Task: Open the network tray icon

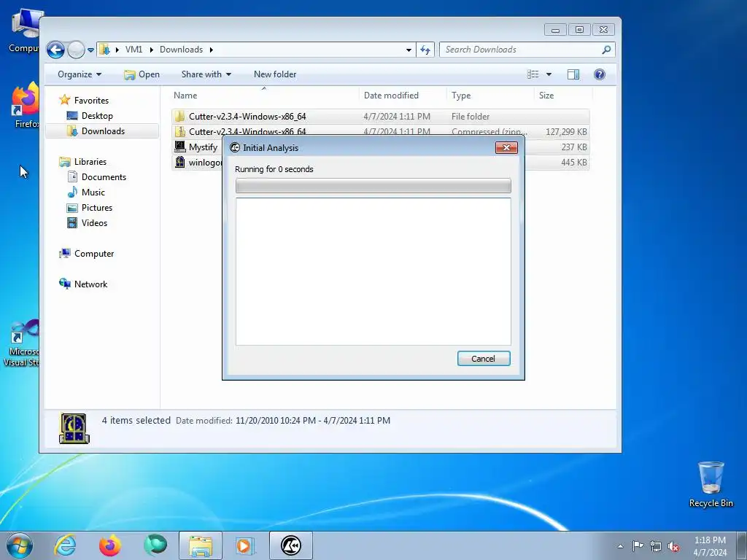Action: click(656, 546)
